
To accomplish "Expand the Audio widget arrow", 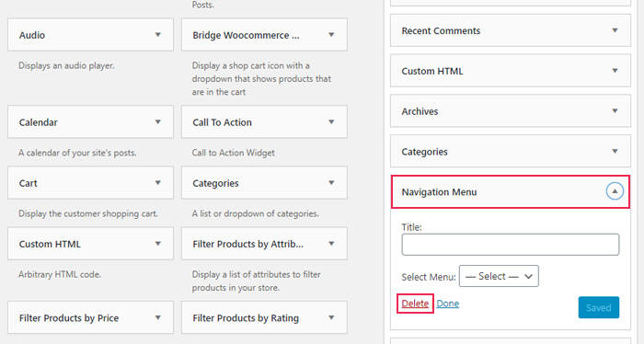I will (x=157, y=35).
